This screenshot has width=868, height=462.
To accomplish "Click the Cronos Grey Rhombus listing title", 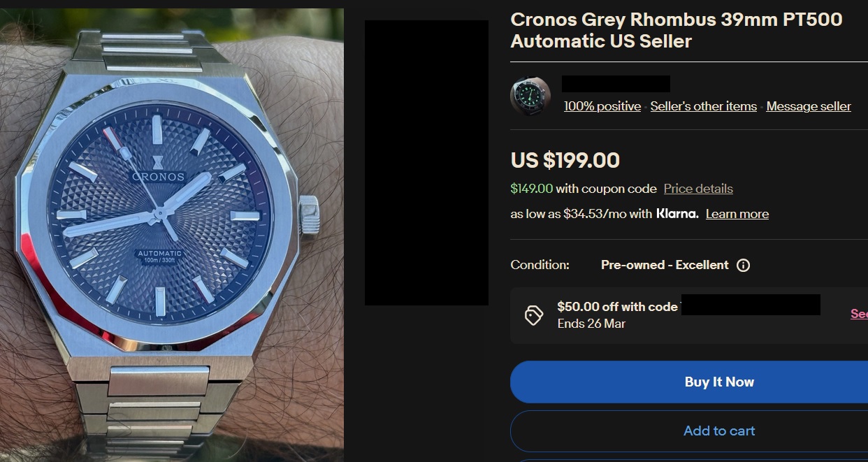I will (x=676, y=30).
